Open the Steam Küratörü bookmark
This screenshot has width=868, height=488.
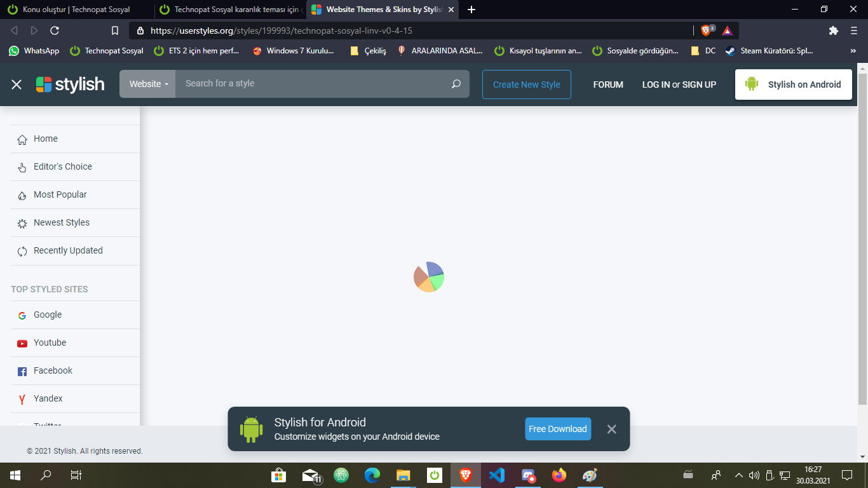[x=770, y=51]
